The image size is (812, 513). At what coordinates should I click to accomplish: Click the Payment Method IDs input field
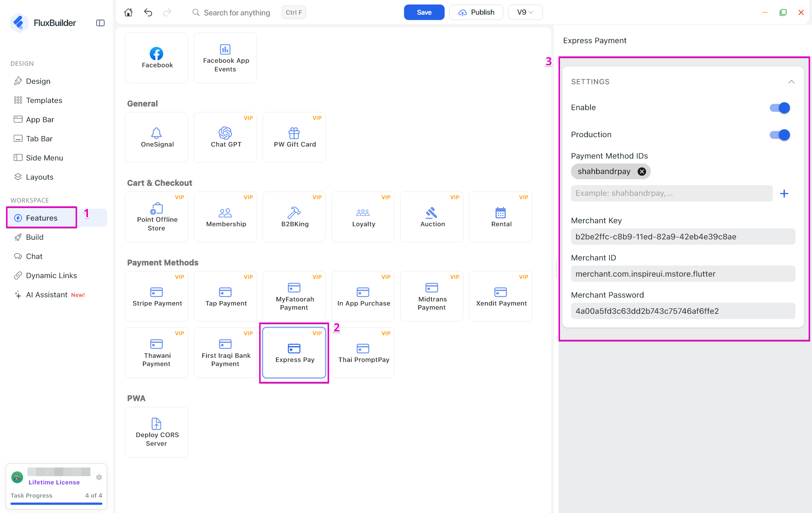tap(672, 194)
